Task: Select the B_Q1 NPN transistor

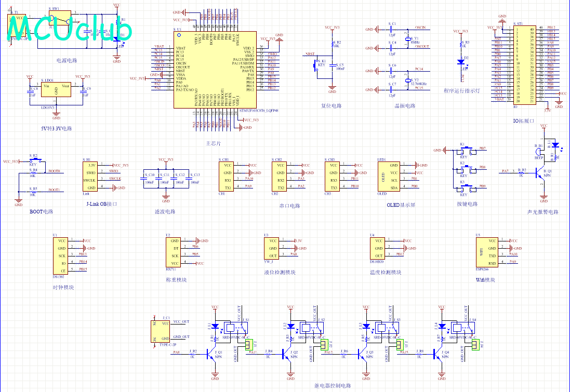Action: click(x=539, y=173)
